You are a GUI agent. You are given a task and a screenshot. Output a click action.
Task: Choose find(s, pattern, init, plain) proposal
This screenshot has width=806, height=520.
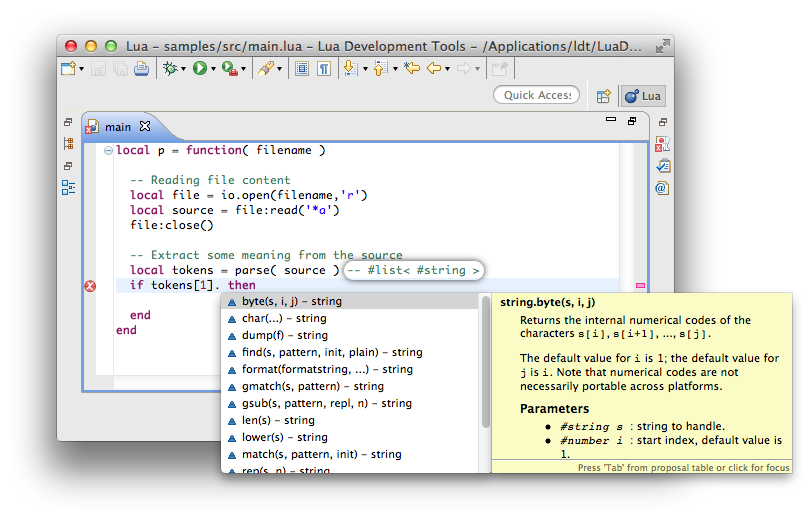(351, 352)
